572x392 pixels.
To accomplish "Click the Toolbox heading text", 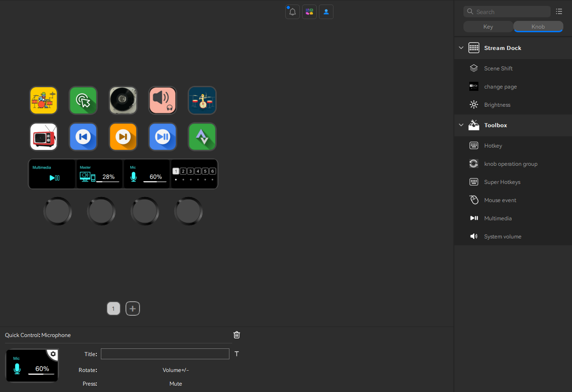I will pos(496,125).
